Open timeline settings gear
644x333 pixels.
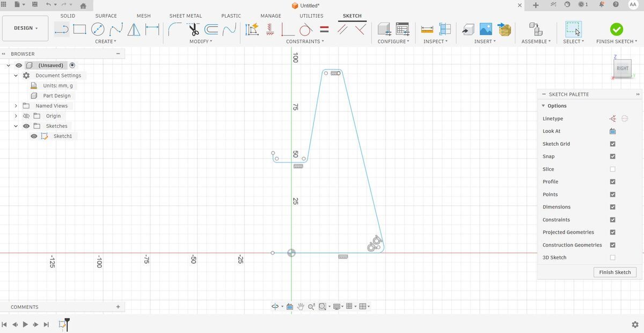point(635,324)
